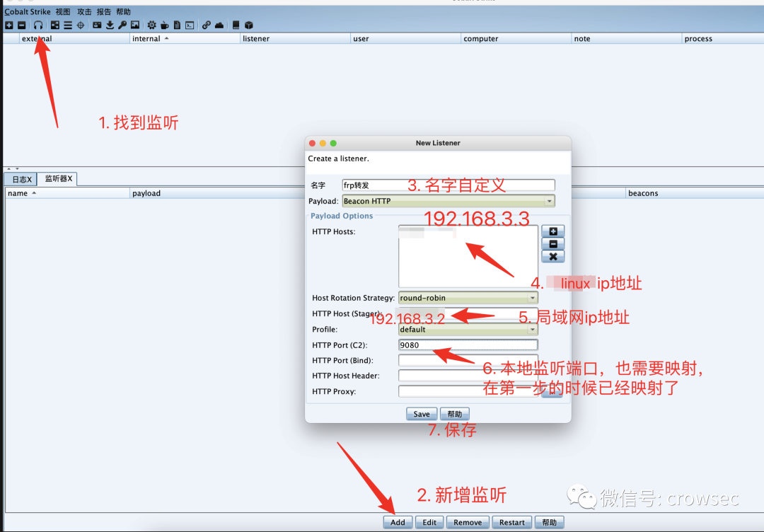Click the chain link host file icon
The image size is (764, 532).
[206, 25]
